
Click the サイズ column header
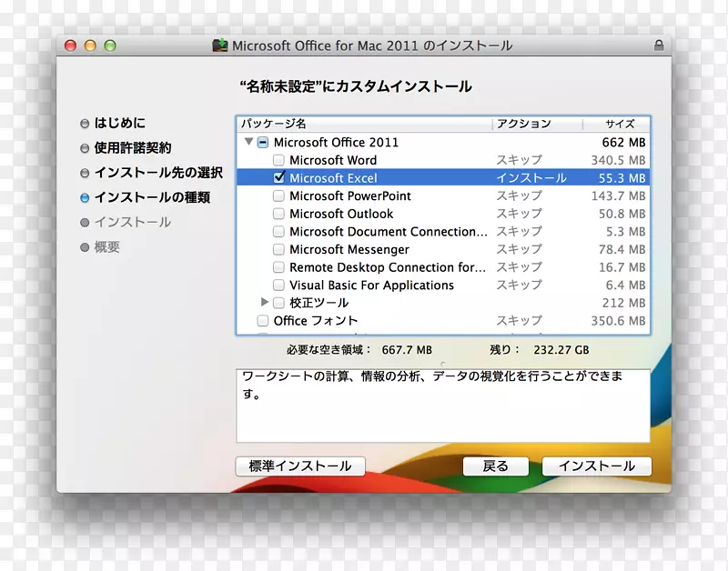tap(619, 124)
